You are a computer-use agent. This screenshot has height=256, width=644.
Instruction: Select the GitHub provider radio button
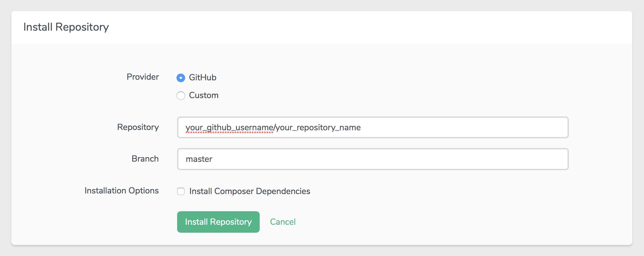coord(180,78)
